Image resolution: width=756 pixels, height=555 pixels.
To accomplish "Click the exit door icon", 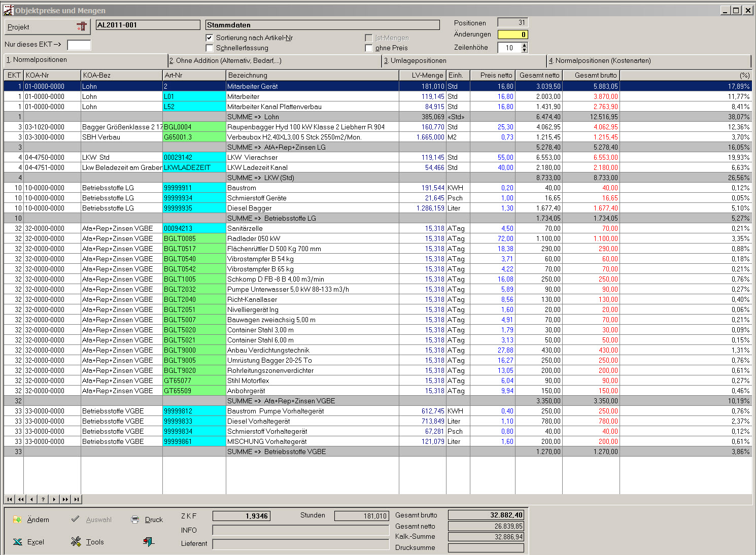I will click(148, 542).
